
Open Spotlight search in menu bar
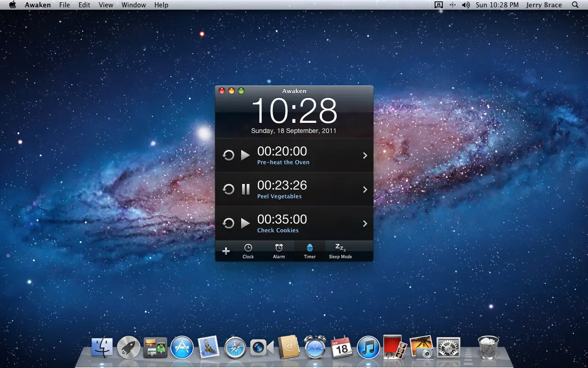pyautogui.click(x=575, y=5)
